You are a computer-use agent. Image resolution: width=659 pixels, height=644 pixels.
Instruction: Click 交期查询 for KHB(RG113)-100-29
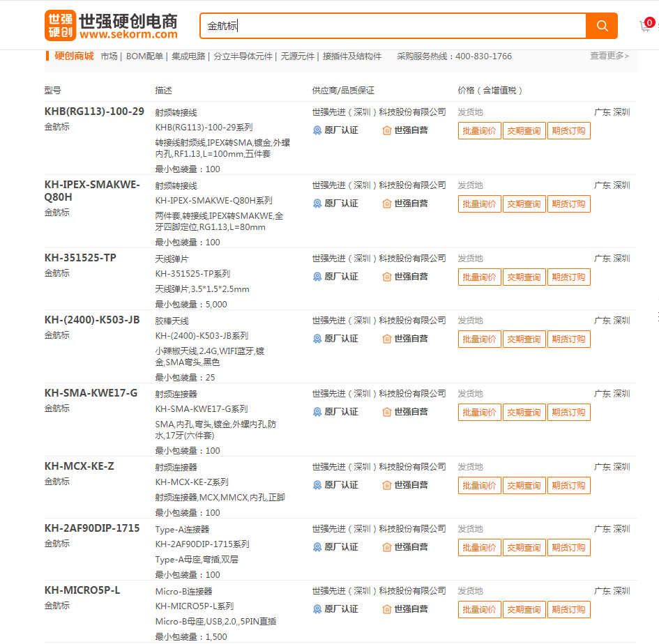(x=524, y=130)
